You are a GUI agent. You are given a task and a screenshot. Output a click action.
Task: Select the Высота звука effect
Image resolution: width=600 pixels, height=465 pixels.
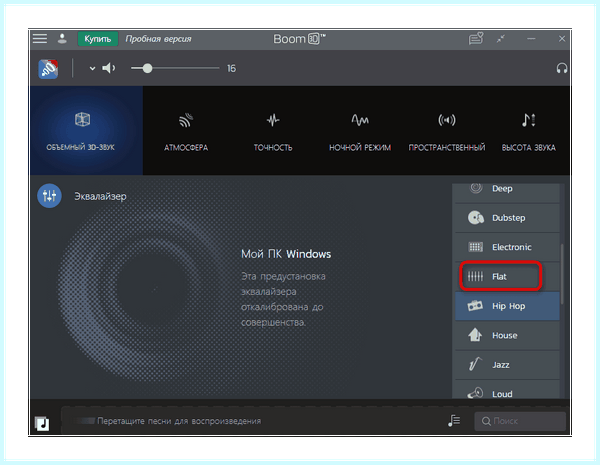point(528,131)
